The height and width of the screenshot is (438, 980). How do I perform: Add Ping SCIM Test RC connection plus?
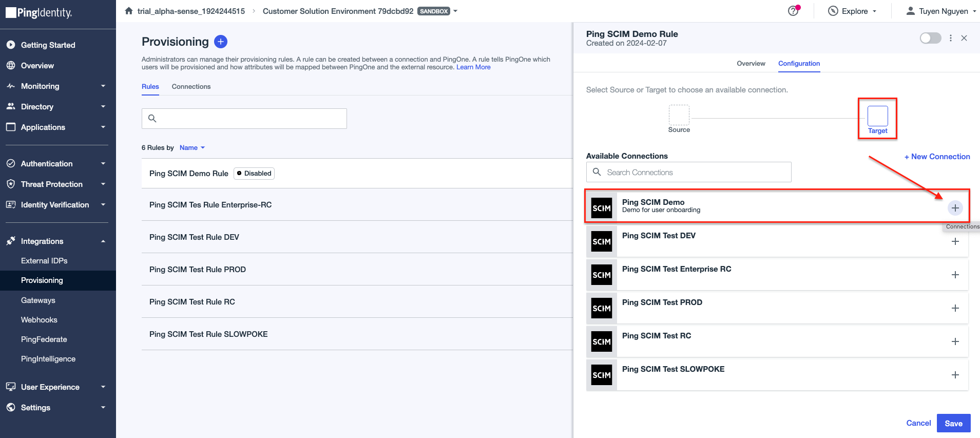tap(955, 341)
